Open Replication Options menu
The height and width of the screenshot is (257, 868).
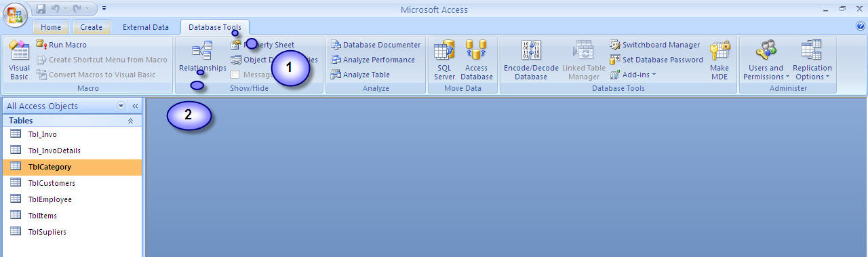[812, 60]
